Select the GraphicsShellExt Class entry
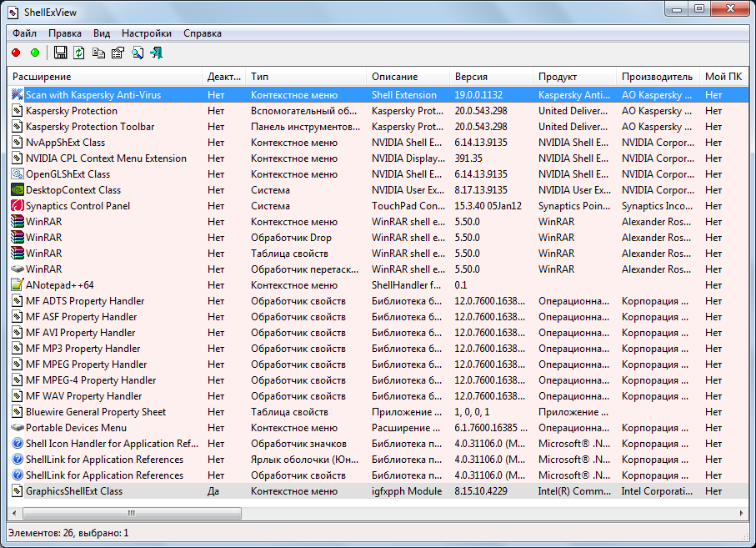756x548 pixels. [x=73, y=491]
